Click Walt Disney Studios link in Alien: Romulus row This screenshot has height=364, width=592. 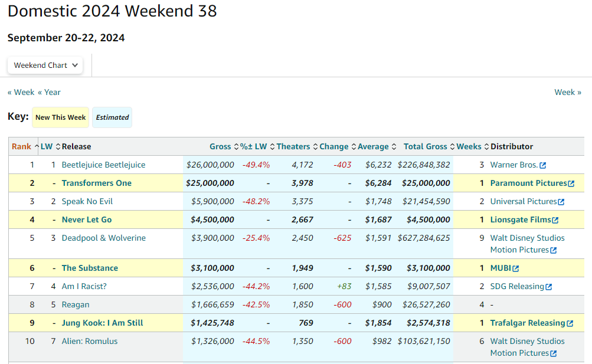527,347
